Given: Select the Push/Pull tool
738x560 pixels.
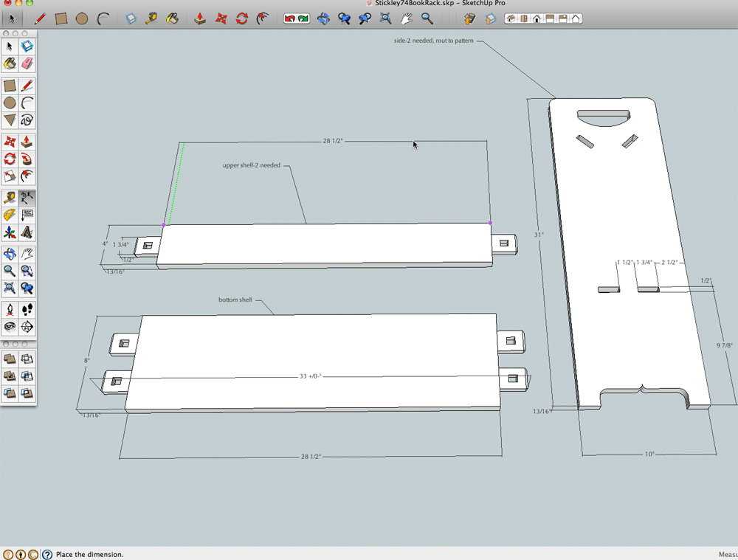Looking at the screenshot, I should (x=27, y=142).
